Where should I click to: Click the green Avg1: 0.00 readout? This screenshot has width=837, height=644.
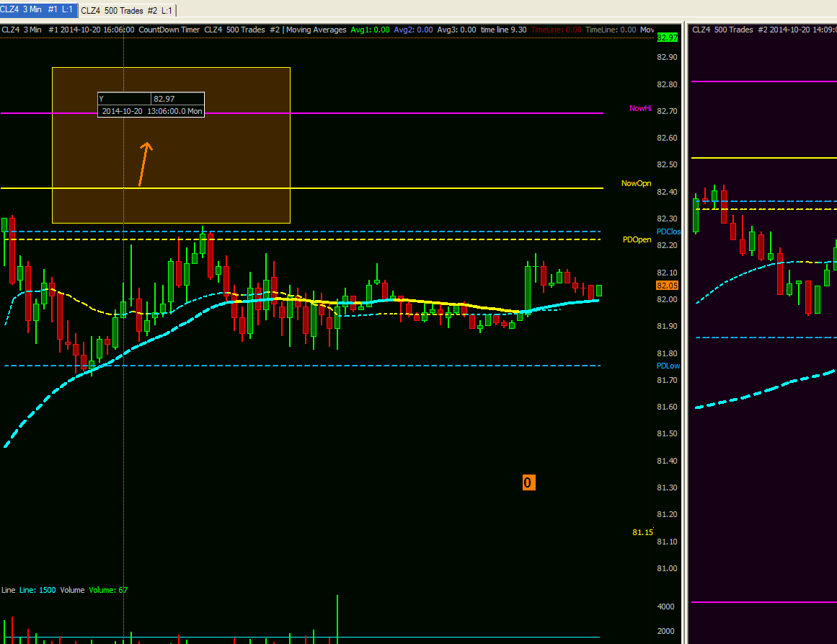click(x=370, y=30)
